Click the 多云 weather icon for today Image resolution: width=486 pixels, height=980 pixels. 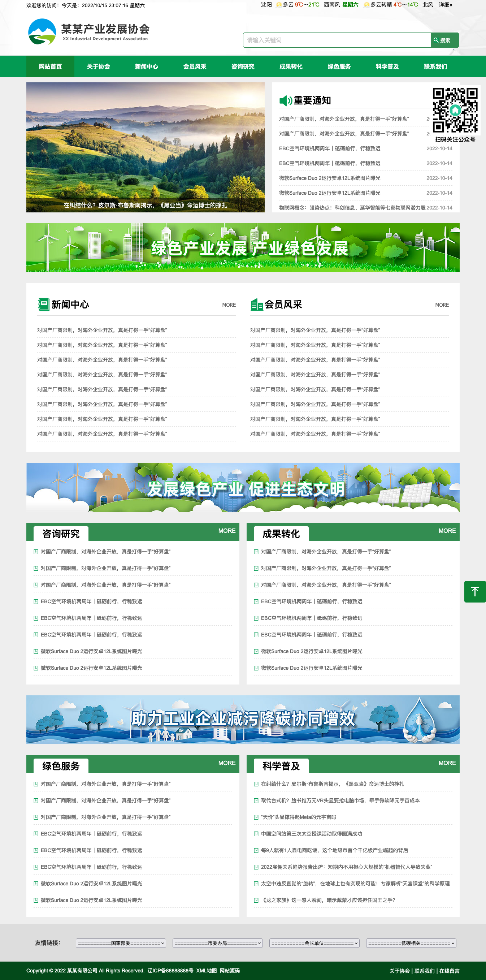(x=279, y=5)
